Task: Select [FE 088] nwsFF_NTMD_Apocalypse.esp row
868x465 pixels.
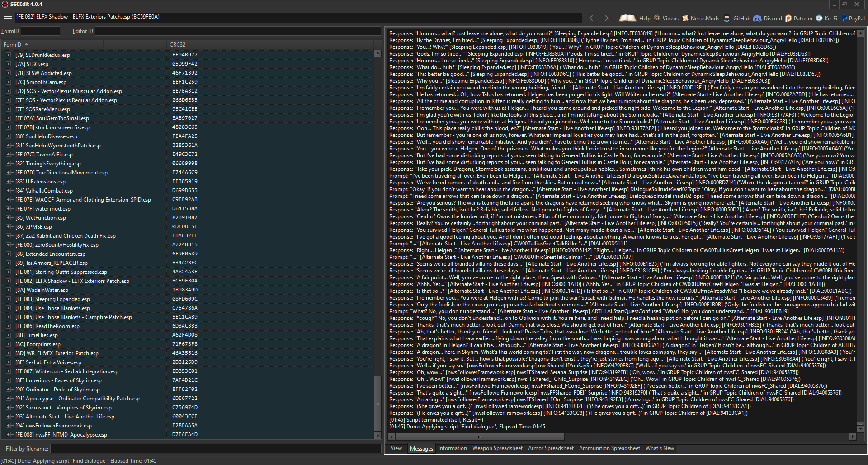Action: tap(187, 435)
